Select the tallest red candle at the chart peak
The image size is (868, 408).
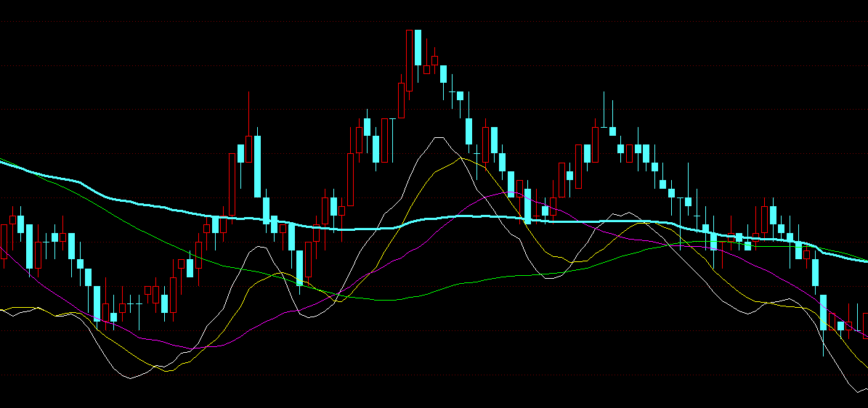click(x=409, y=60)
